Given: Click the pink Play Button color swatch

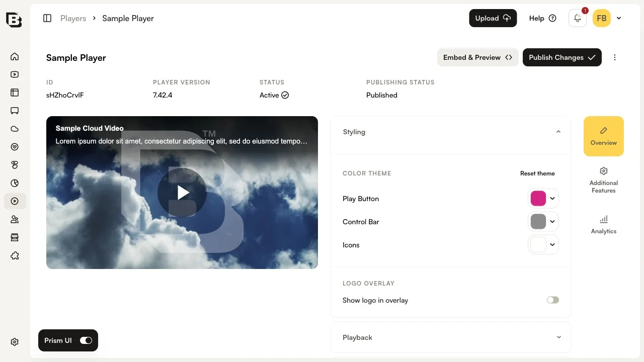Looking at the screenshot, I should (538, 199).
